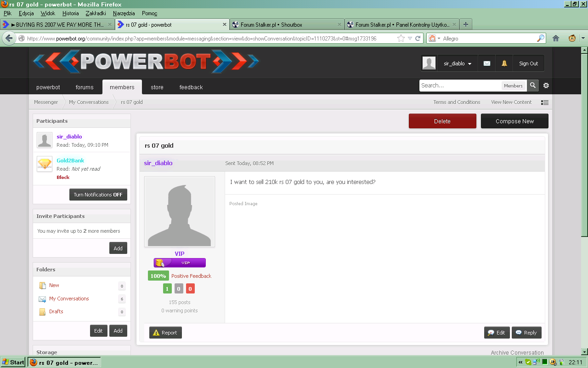Close the Forum Stalker.pl Shoutbox tab

(x=339, y=24)
